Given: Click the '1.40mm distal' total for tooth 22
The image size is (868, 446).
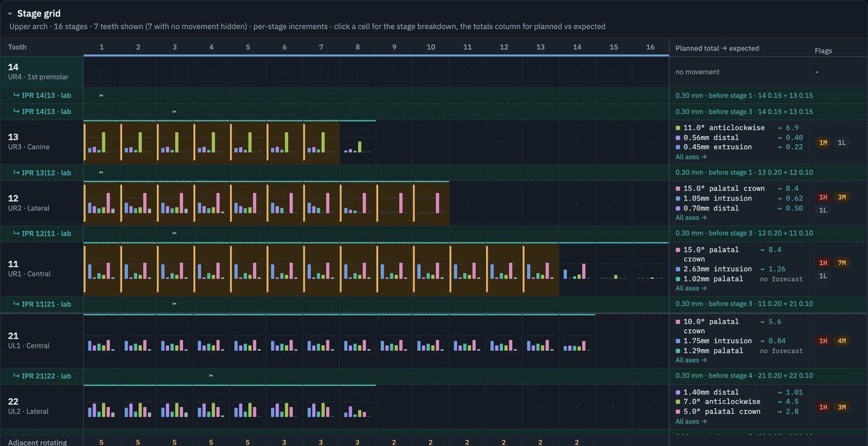Looking at the screenshot, I should [x=711, y=392].
